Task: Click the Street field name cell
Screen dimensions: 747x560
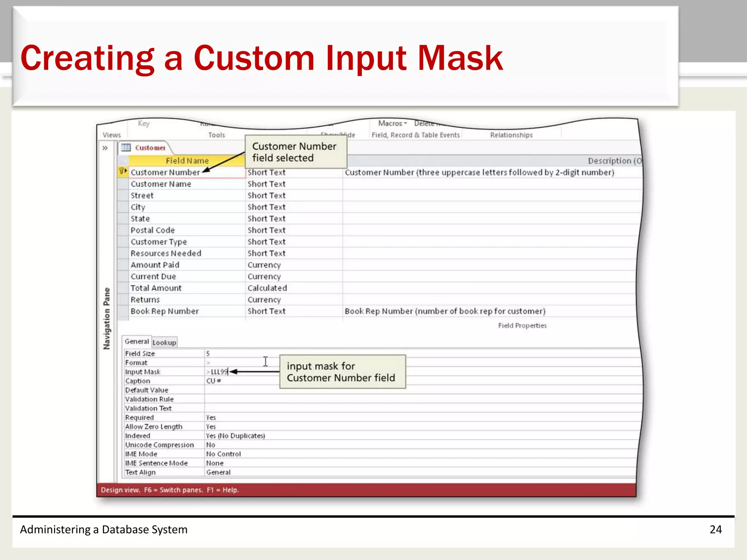Action: [x=187, y=196]
